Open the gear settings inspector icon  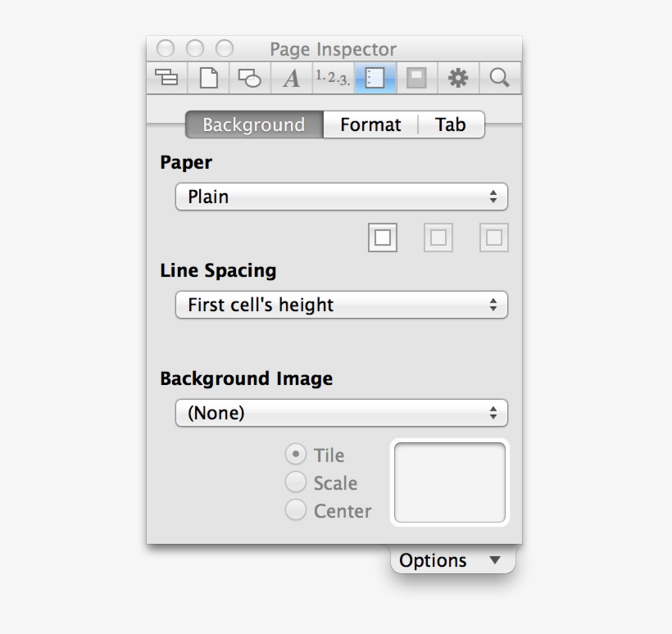(x=457, y=78)
